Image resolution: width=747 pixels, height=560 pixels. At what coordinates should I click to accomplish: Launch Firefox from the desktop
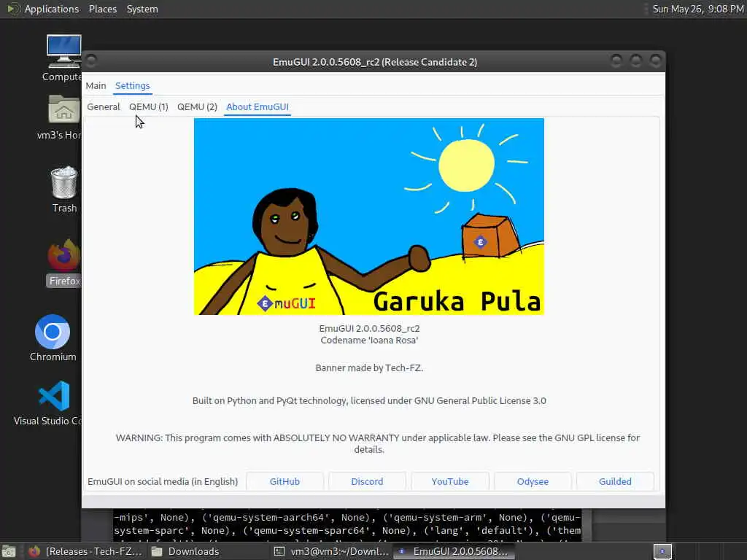pyautogui.click(x=64, y=262)
